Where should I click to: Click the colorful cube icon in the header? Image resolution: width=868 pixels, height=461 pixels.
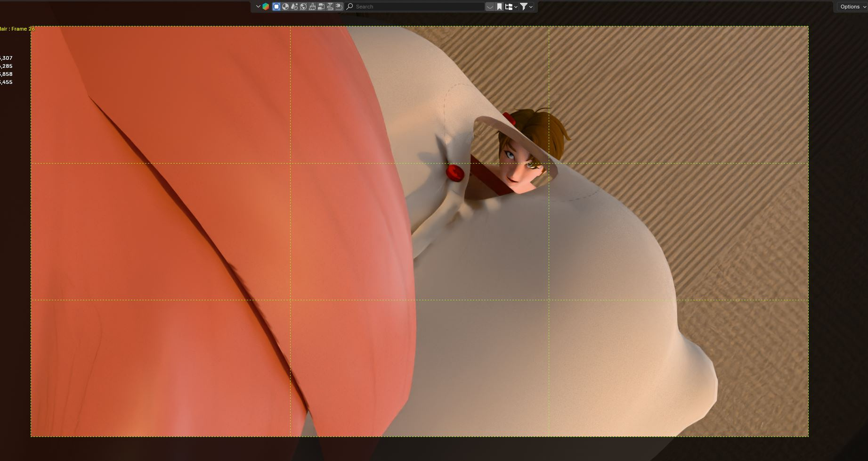(266, 7)
